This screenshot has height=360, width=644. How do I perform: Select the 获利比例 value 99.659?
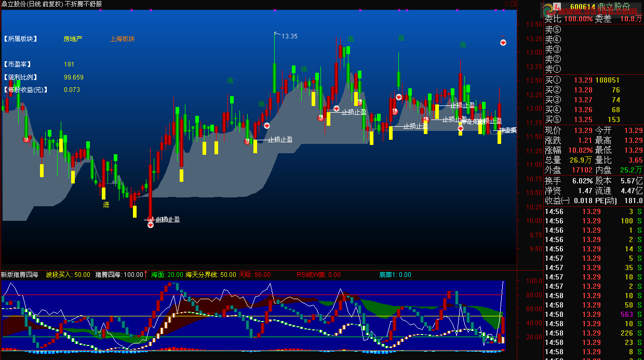(x=74, y=77)
